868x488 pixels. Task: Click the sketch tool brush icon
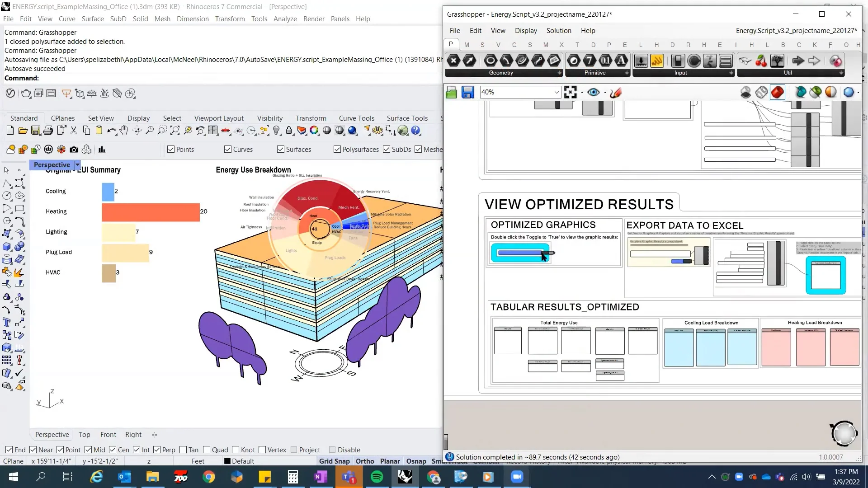point(615,92)
